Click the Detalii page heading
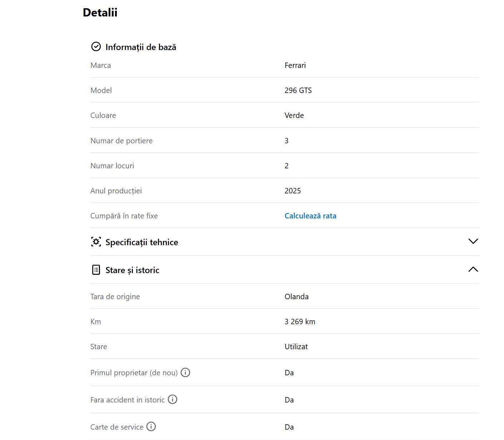This screenshot has width=504, height=440. pyautogui.click(x=100, y=13)
